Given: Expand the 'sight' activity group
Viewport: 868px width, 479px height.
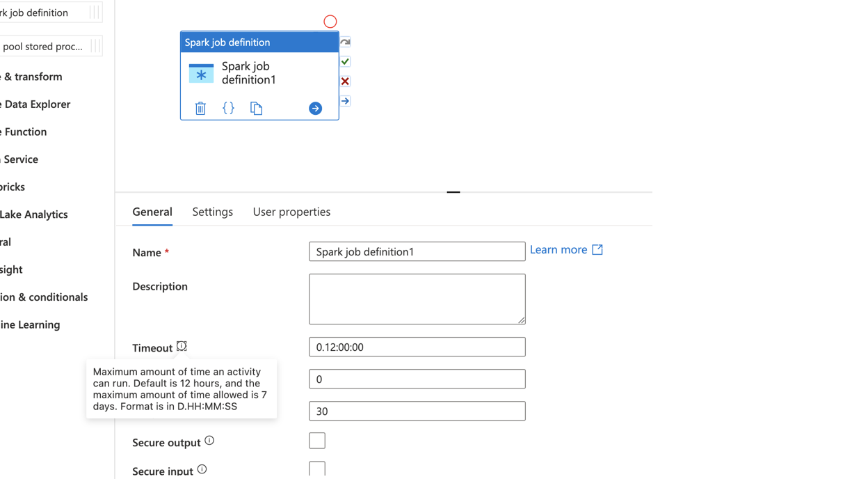Looking at the screenshot, I should click(x=11, y=269).
